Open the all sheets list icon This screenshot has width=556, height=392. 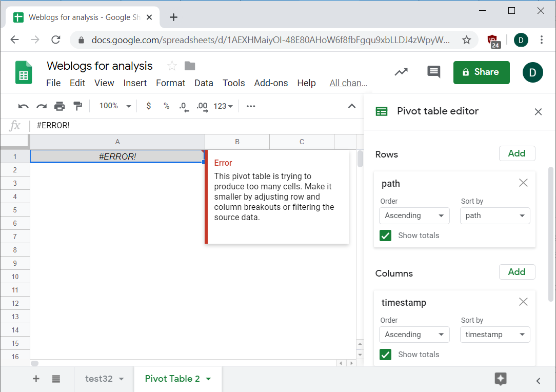56,379
